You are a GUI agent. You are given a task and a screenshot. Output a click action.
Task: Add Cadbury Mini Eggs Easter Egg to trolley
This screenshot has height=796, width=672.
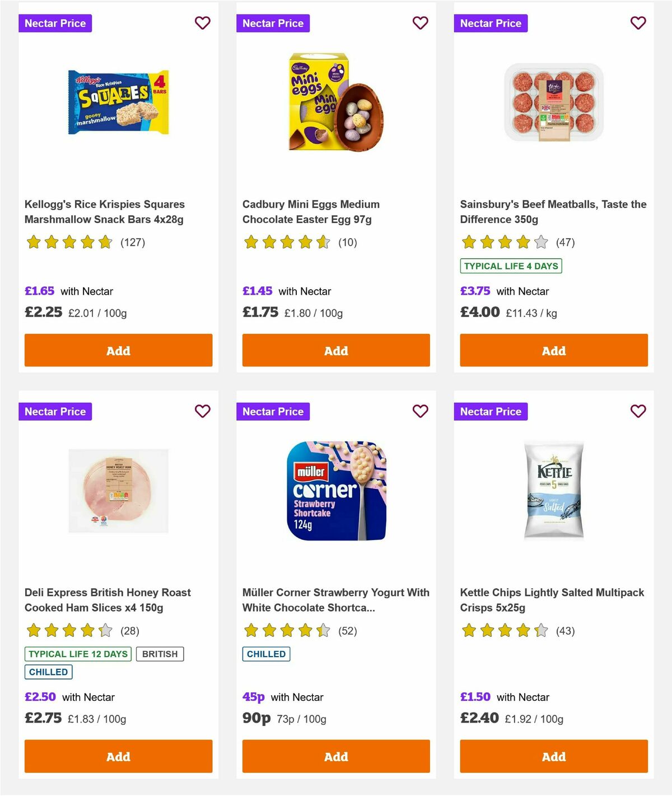336,350
